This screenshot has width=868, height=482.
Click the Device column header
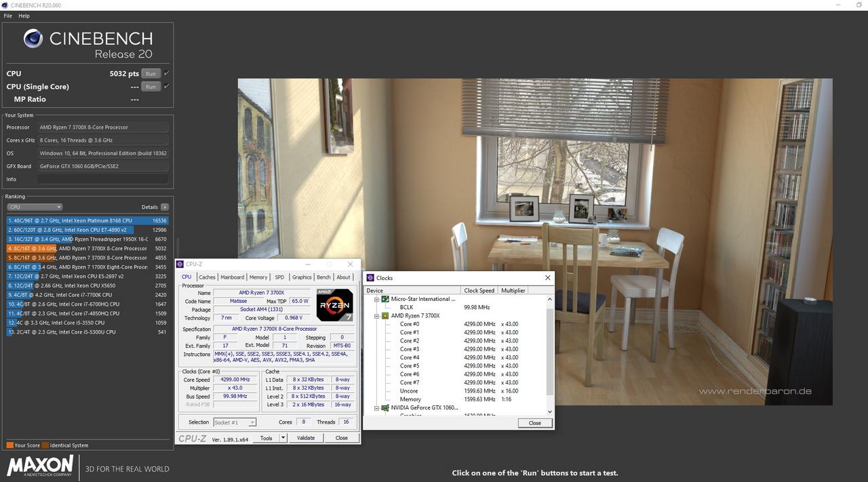coord(412,290)
